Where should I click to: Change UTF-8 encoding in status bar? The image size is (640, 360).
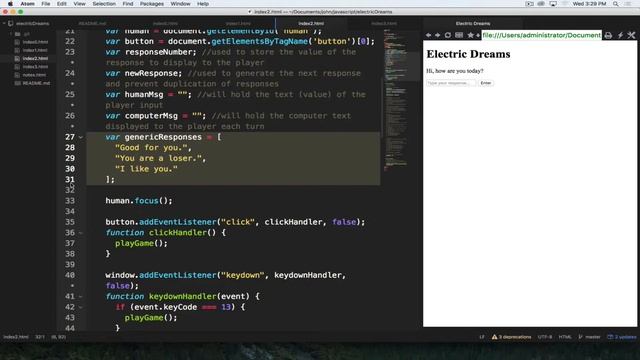click(544, 337)
